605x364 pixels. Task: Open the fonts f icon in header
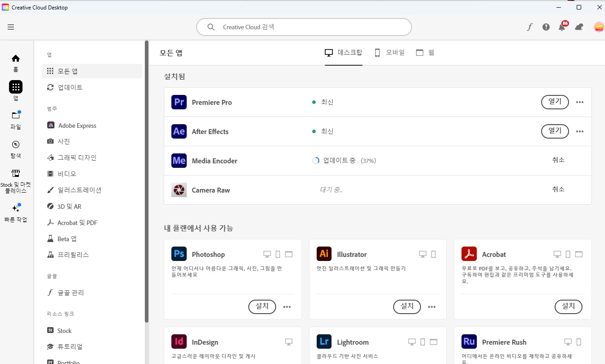tap(529, 27)
